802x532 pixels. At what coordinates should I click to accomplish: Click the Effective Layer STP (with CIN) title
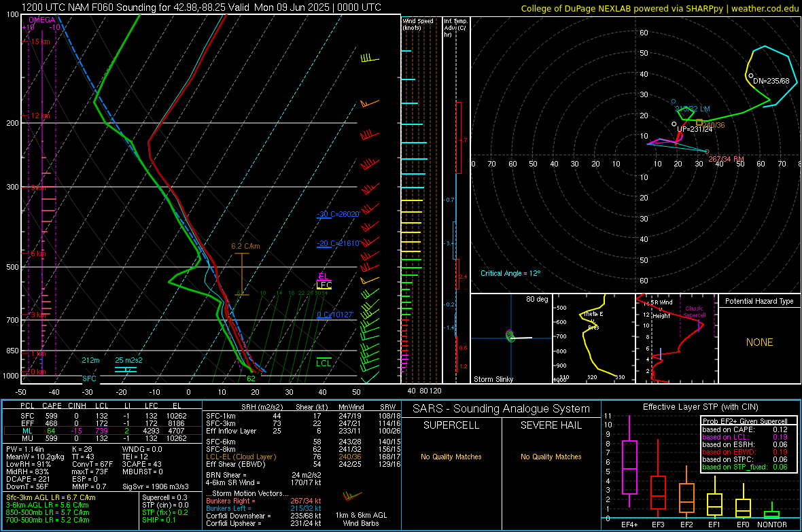pyautogui.click(x=700, y=407)
